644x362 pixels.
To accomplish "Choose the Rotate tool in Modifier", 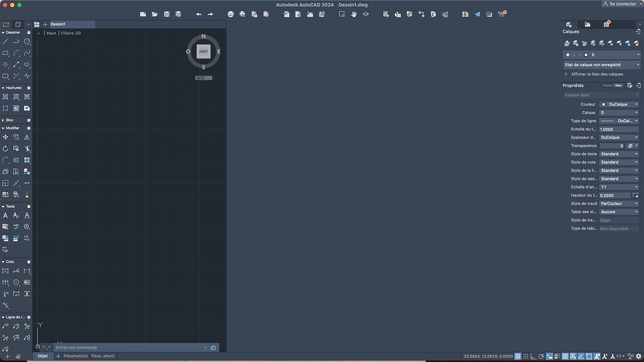I will (5, 149).
